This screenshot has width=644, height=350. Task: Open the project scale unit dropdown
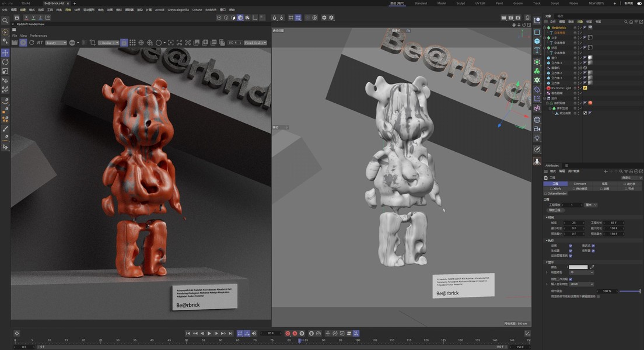tap(591, 205)
